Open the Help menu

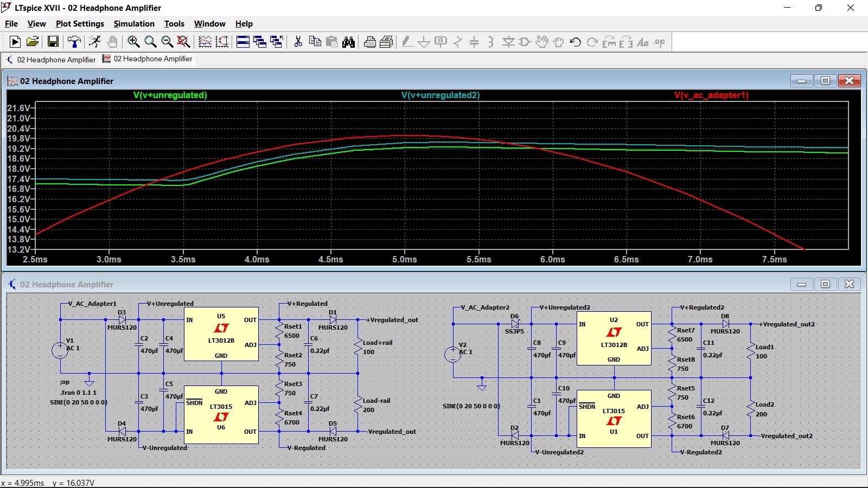[244, 24]
